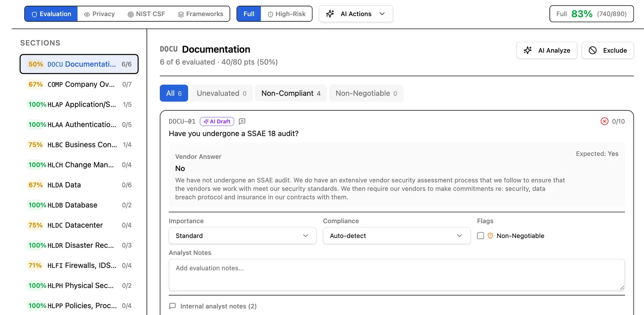Select HLAA Authentication section
The width and height of the screenshot is (644, 315).
tap(79, 124)
